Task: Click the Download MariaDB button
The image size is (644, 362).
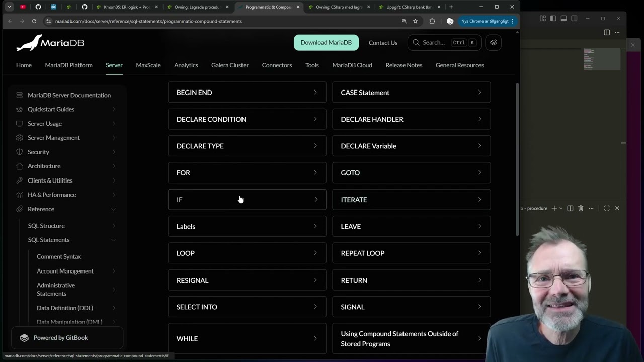Action: coord(326,43)
